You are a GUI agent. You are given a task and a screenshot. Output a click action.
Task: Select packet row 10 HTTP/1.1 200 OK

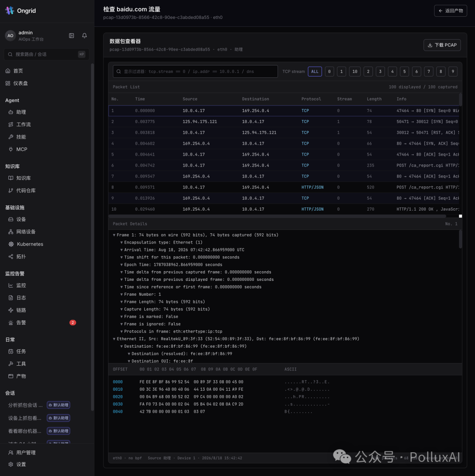[284, 209]
